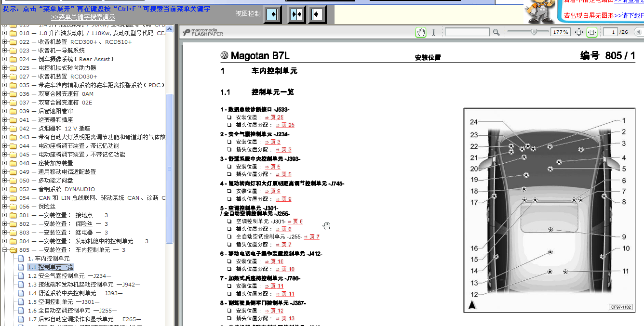Select 1.4 舒适系统中央控制单元 page

(75, 293)
